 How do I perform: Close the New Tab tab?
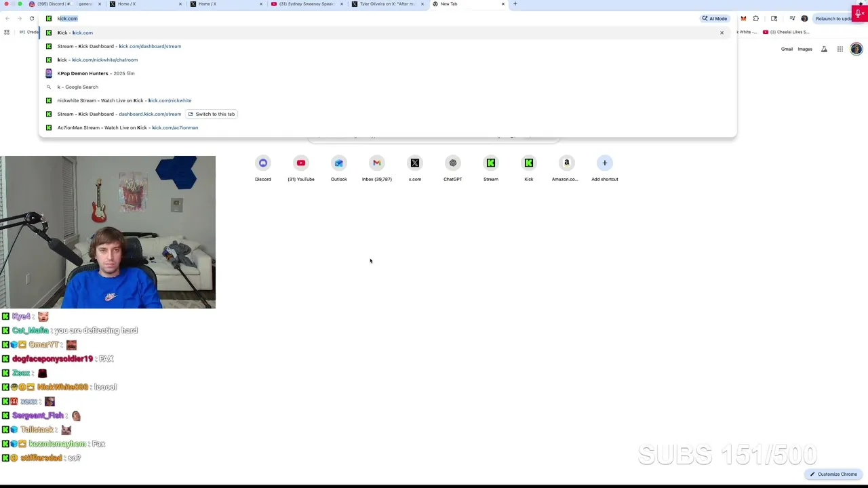coord(503,4)
